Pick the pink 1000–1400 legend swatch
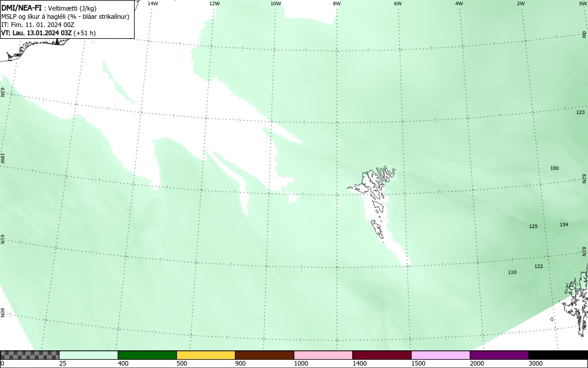This screenshot has height=368, width=588. pyautogui.click(x=323, y=355)
